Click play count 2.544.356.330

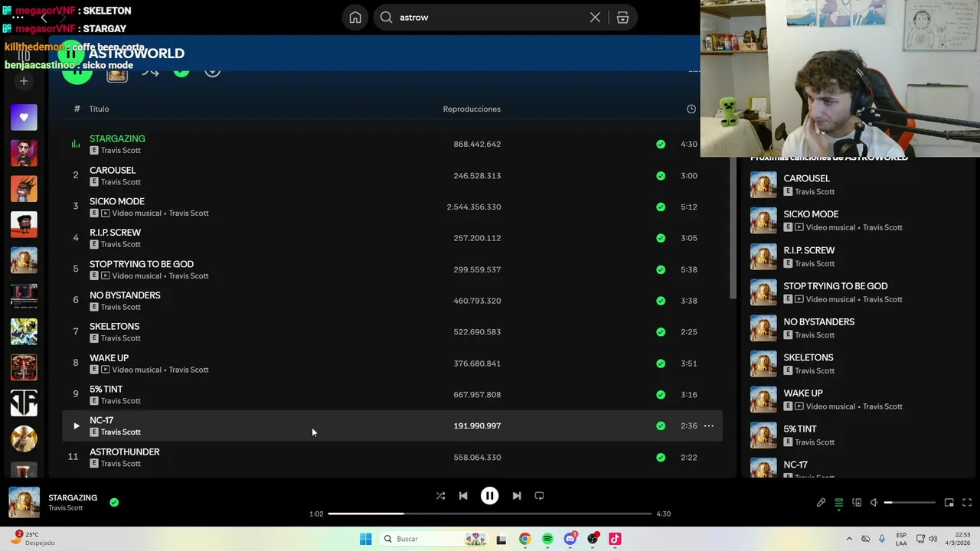pyautogui.click(x=474, y=207)
